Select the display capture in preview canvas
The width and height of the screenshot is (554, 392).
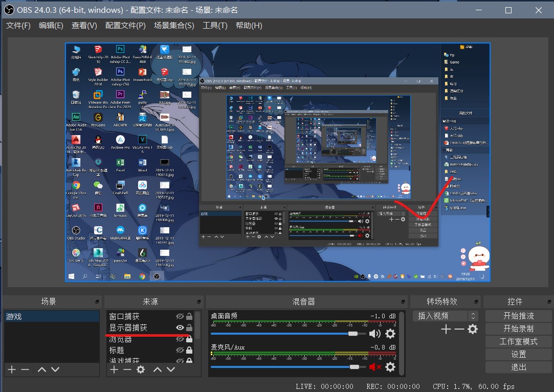(x=278, y=162)
